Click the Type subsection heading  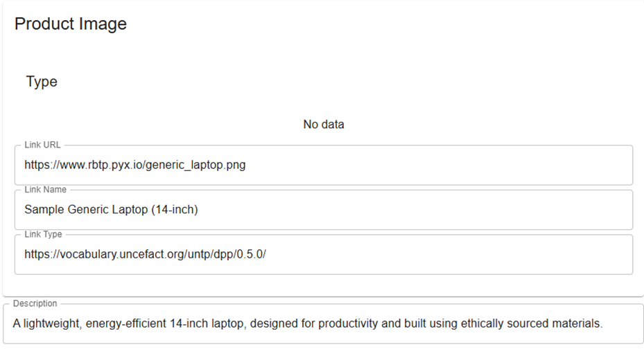click(x=42, y=82)
